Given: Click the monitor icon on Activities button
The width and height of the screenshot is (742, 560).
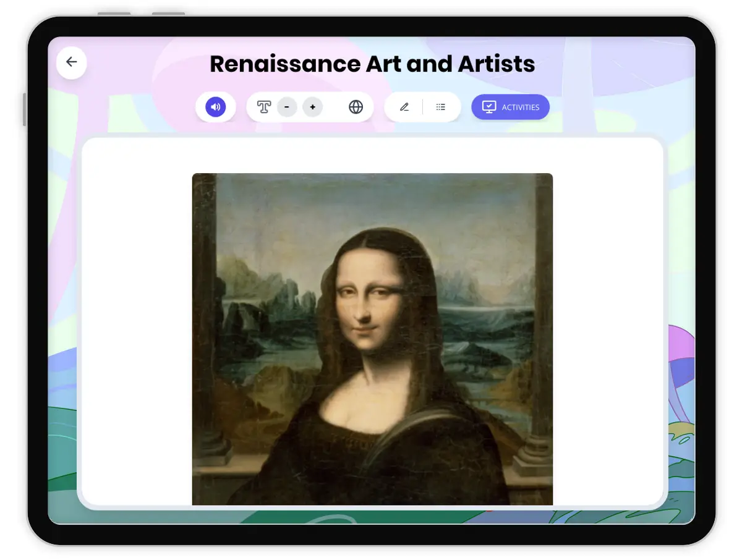Looking at the screenshot, I should 489,106.
